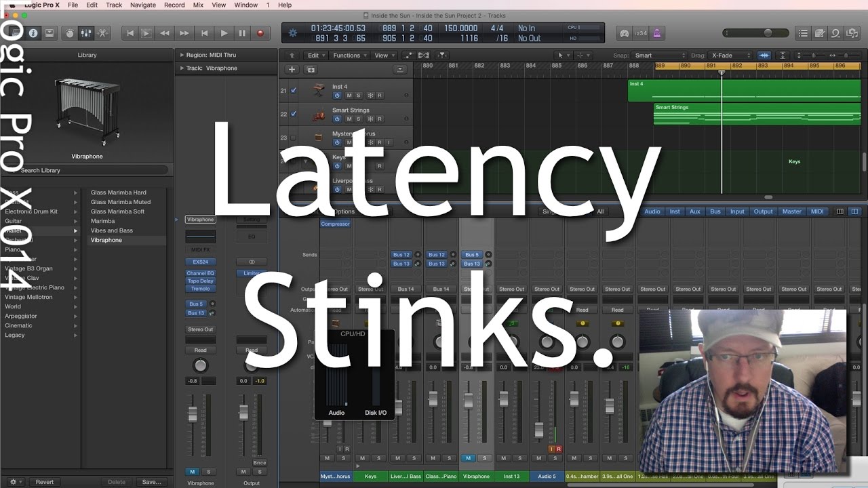Toggle the 1234 count-in button
Screen dimensions: 868x488
pos(641,33)
